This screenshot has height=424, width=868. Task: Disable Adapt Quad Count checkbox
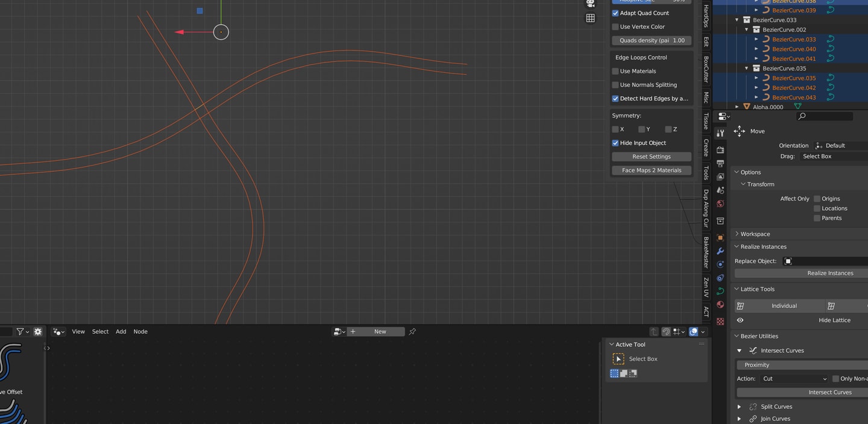pyautogui.click(x=615, y=13)
